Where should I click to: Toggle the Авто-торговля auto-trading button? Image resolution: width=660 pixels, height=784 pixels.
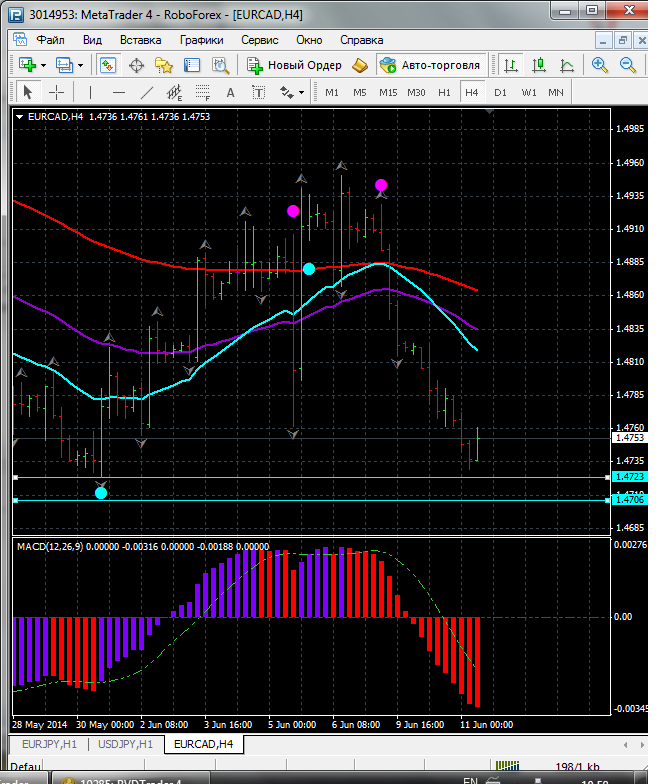click(430, 65)
